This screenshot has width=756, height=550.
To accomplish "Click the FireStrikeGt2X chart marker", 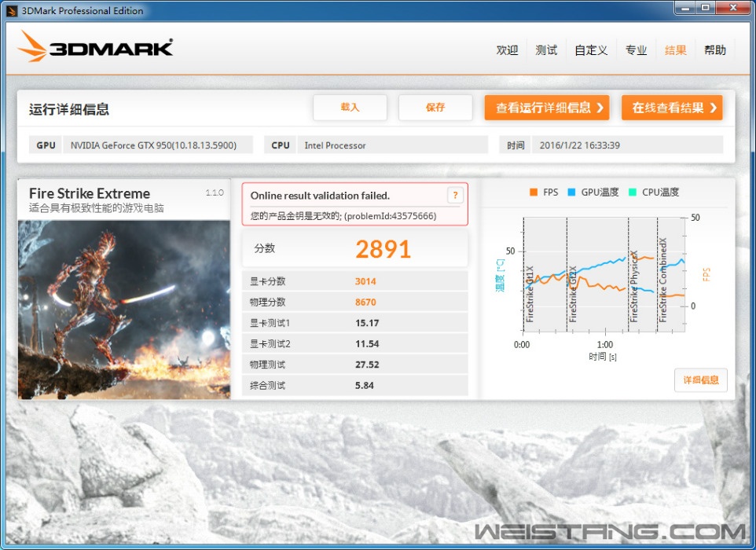I will click(x=573, y=294).
